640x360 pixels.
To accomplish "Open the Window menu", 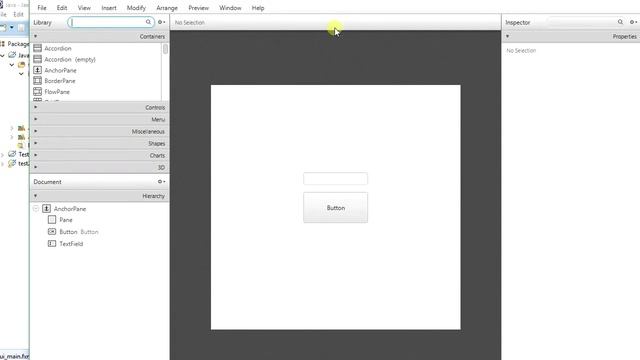I will [x=230, y=8].
